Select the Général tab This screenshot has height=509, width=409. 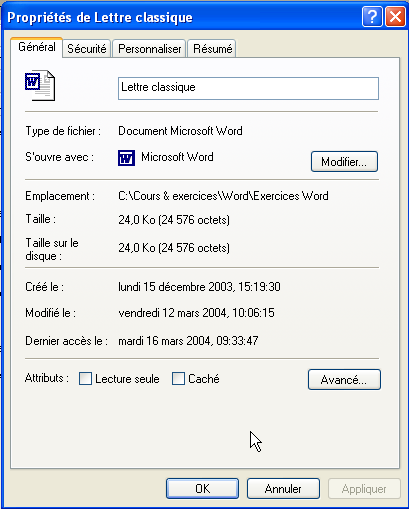coord(37,47)
